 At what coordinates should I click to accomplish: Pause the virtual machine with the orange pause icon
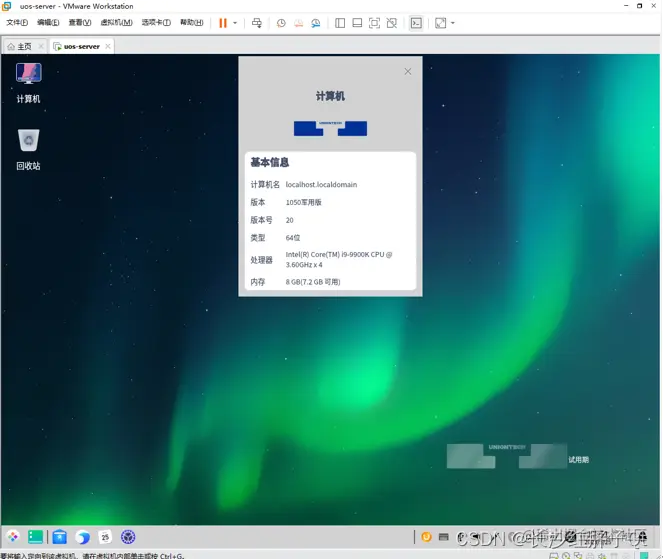pyautogui.click(x=223, y=23)
